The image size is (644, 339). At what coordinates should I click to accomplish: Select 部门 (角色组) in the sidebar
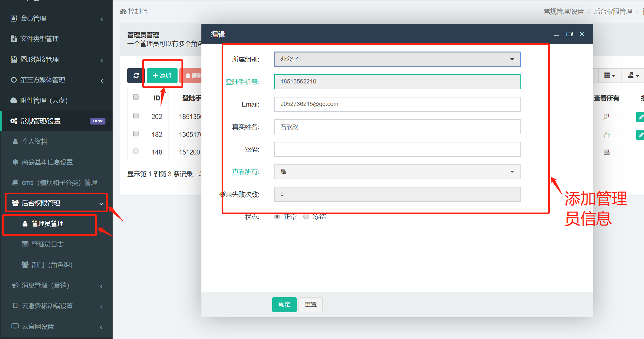pyautogui.click(x=52, y=265)
